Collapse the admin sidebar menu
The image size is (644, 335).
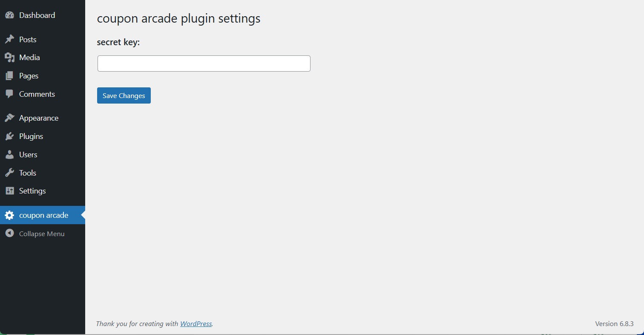pos(41,234)
